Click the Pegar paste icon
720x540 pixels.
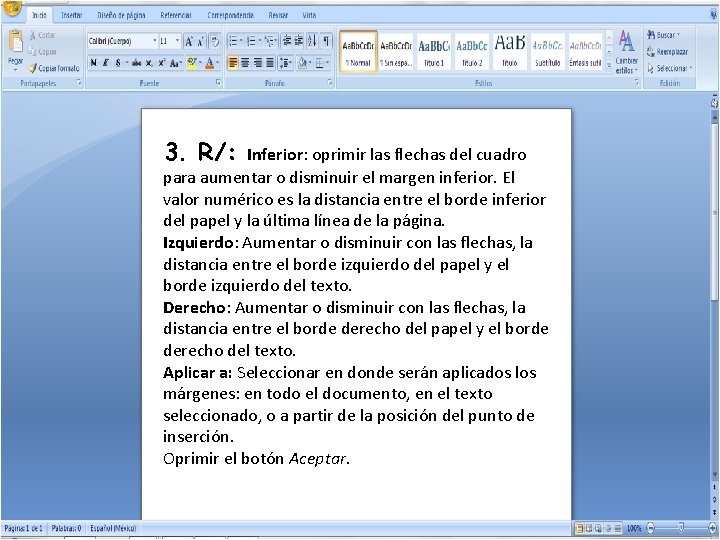coord(16,41)
